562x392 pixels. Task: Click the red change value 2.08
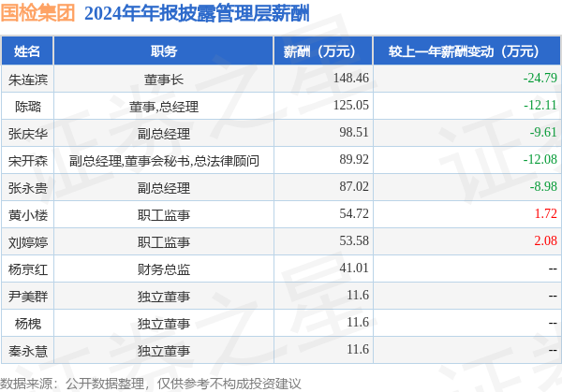(x=545, y=240)
